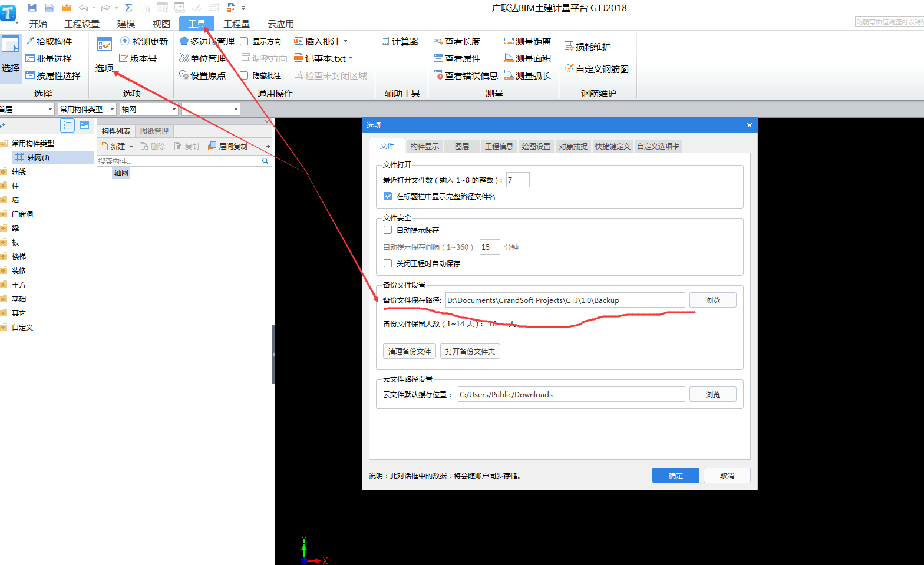Open 多边形管理 polygon manager
This screenshot has width=924, height=565.
[207, 41]
